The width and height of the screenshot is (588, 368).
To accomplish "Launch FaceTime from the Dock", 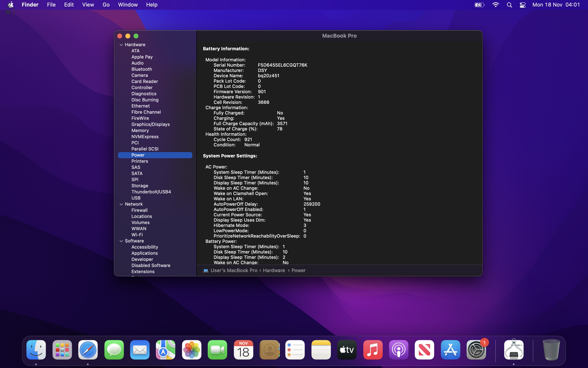I will tap(217, 350).
